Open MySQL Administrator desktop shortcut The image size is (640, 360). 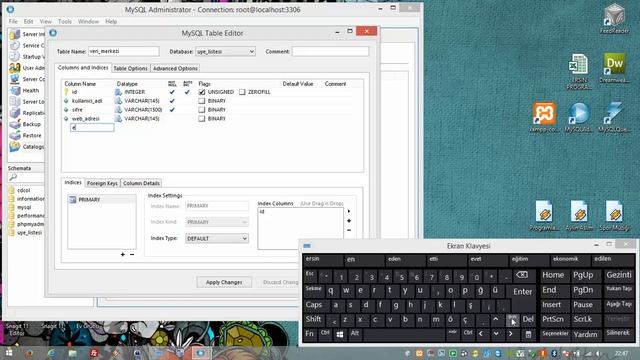(579, 118)
